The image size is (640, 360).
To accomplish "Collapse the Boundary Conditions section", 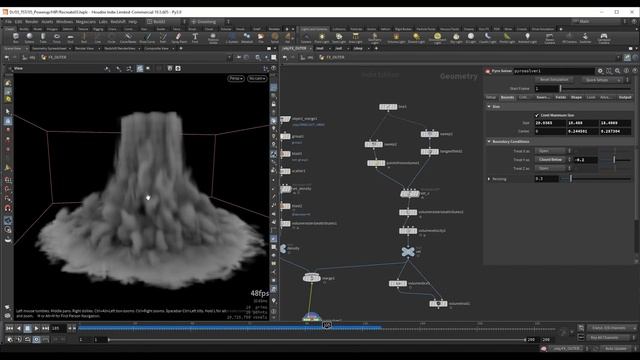I will tap(489, 142).
